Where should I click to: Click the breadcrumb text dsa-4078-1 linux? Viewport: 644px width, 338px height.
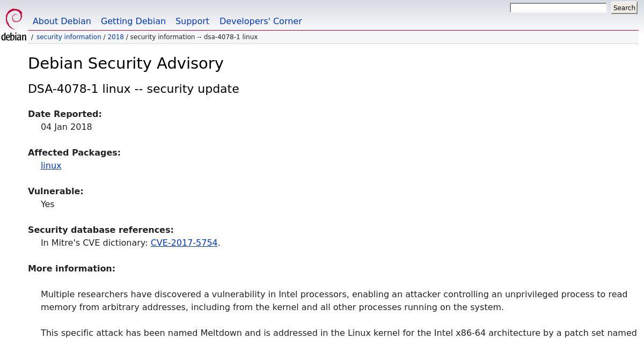pyautogui.click(x=231, y=37)
